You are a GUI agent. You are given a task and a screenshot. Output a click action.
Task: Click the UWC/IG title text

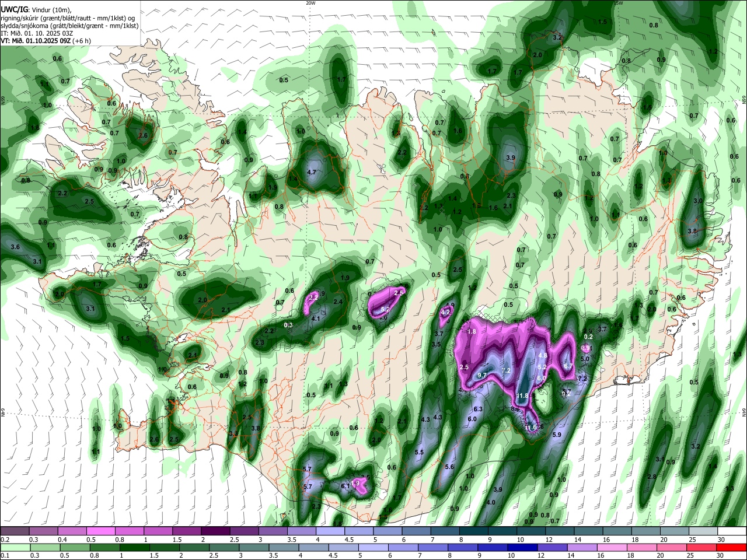(14, 9)
